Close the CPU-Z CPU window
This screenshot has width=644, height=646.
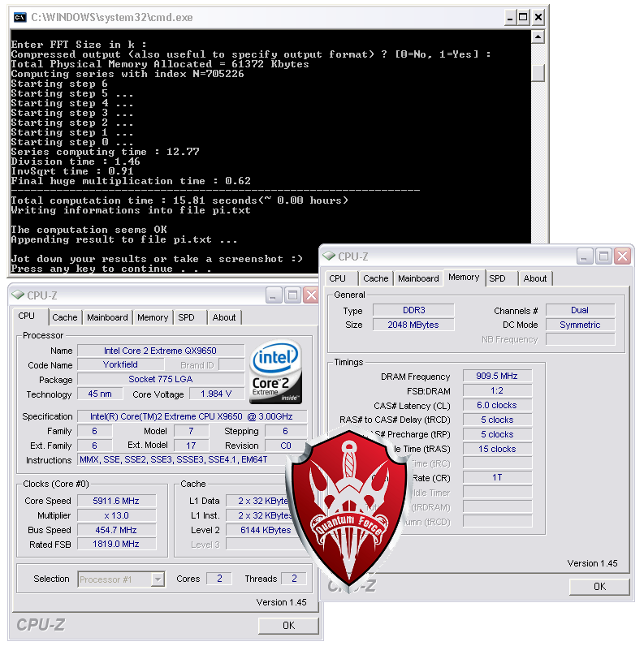click(x=311, y=295)
